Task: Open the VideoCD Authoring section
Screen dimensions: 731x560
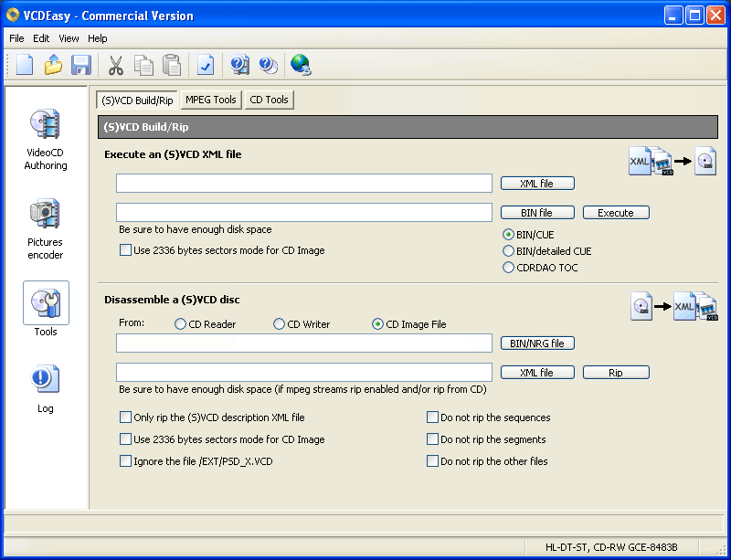Action: tap(45, 140)
